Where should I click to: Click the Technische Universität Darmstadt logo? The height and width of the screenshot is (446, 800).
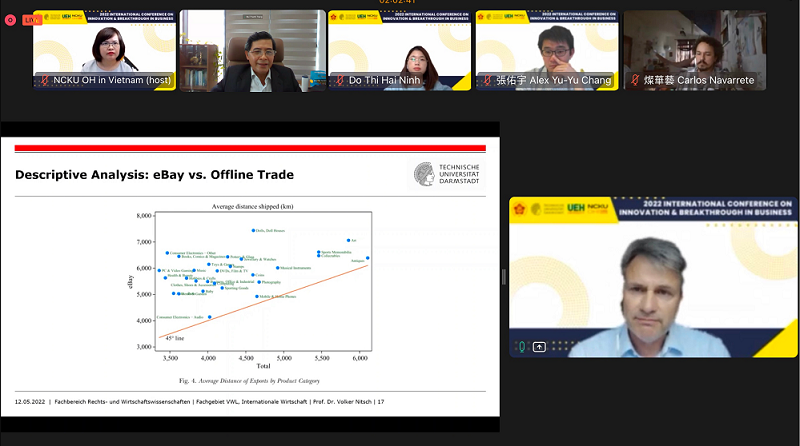point(446,174)
